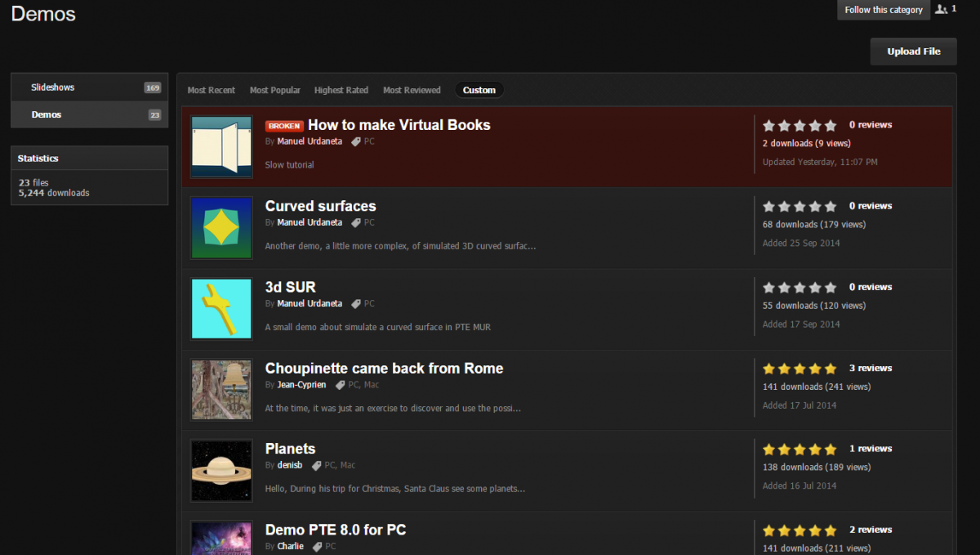The image size is (980, 555).
Task: Click the Choupinette bell thumbnail image
Action: 220,390
